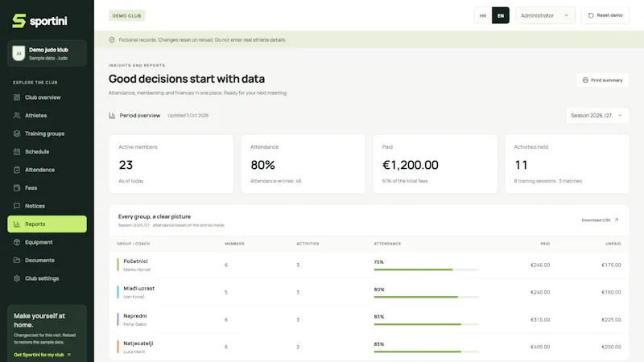Open the Paid €1,200.00 card
This screenshot has width=644, height=362.
tap(435, 164)
